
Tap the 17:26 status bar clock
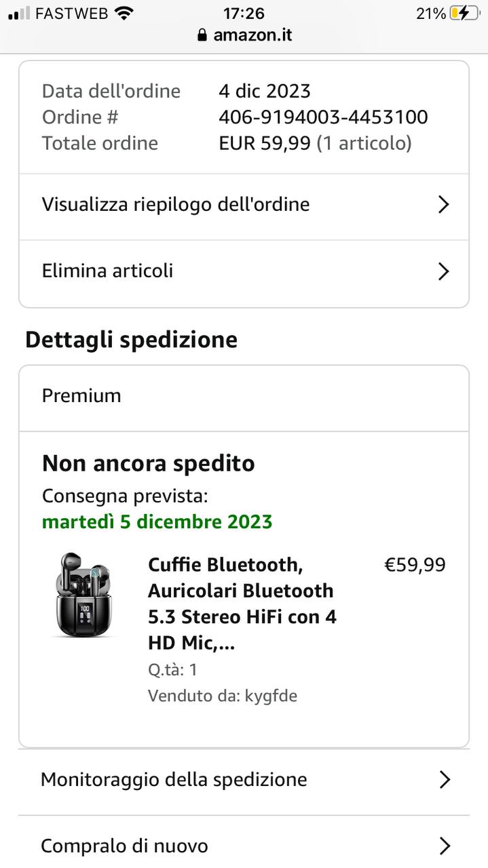244,14
